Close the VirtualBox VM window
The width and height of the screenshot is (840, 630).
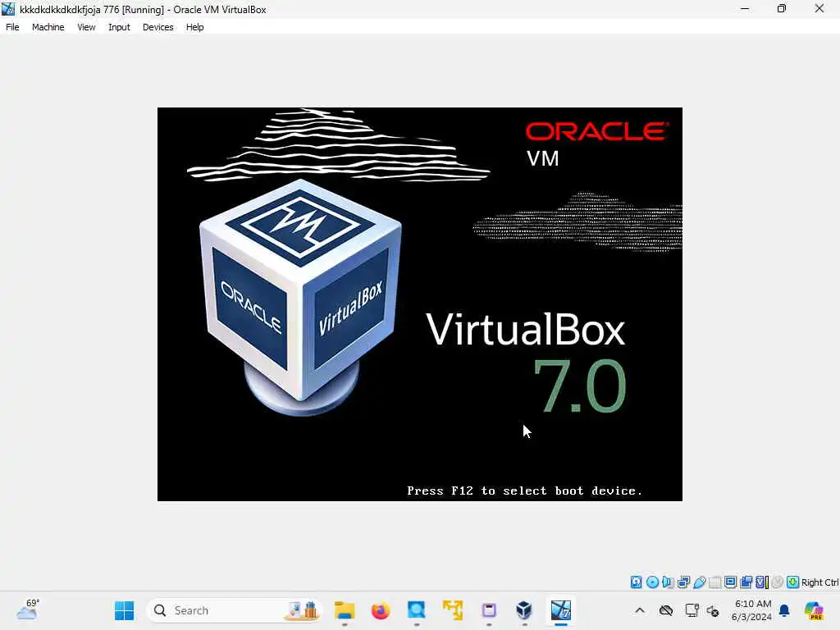(819, 8)
